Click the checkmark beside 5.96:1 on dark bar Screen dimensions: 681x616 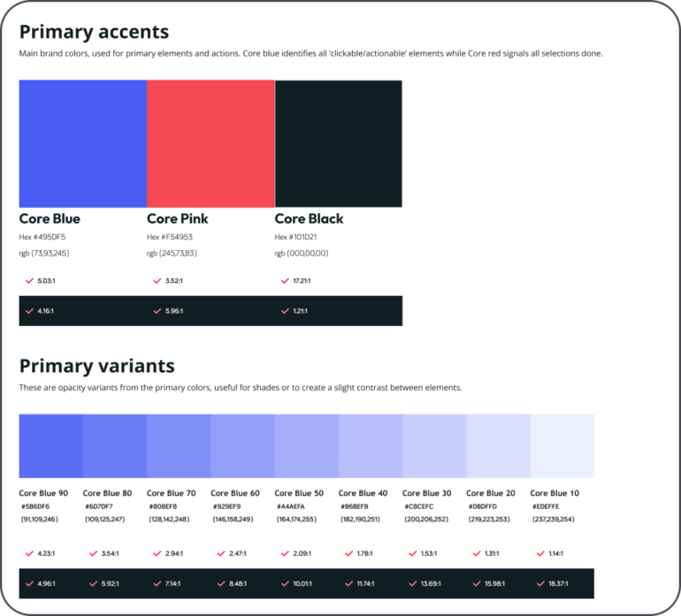157,311
